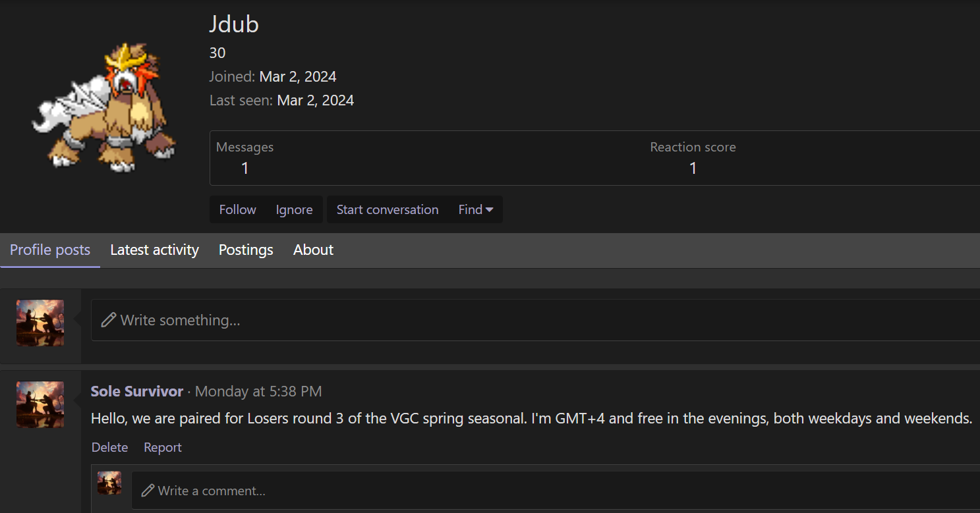Follow the user Jdub

(237, 209)
